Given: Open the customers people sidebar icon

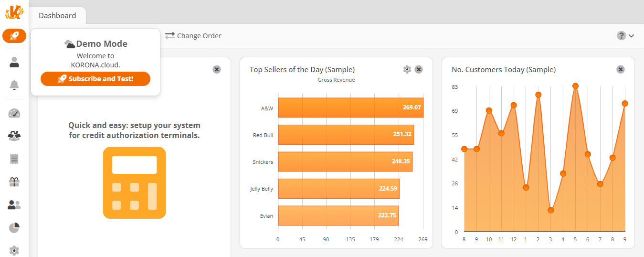Looking at the screenshot, I should (x=14, y=205).
